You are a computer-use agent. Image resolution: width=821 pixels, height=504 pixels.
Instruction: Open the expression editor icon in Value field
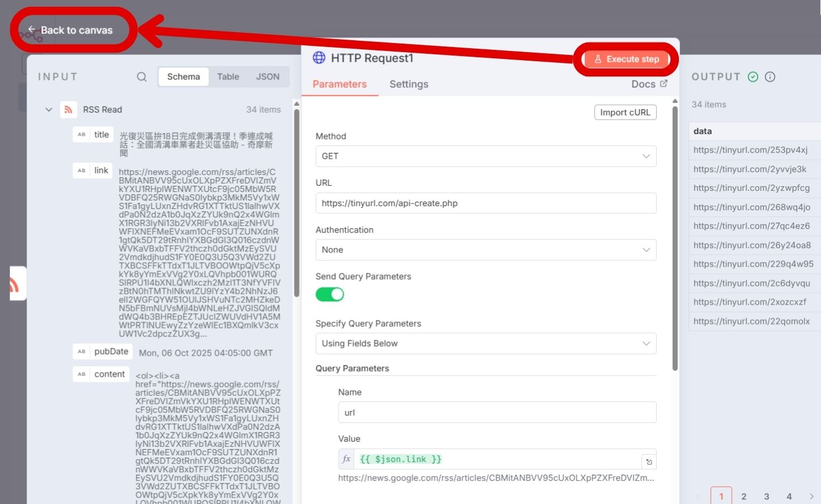coord(649,462)
